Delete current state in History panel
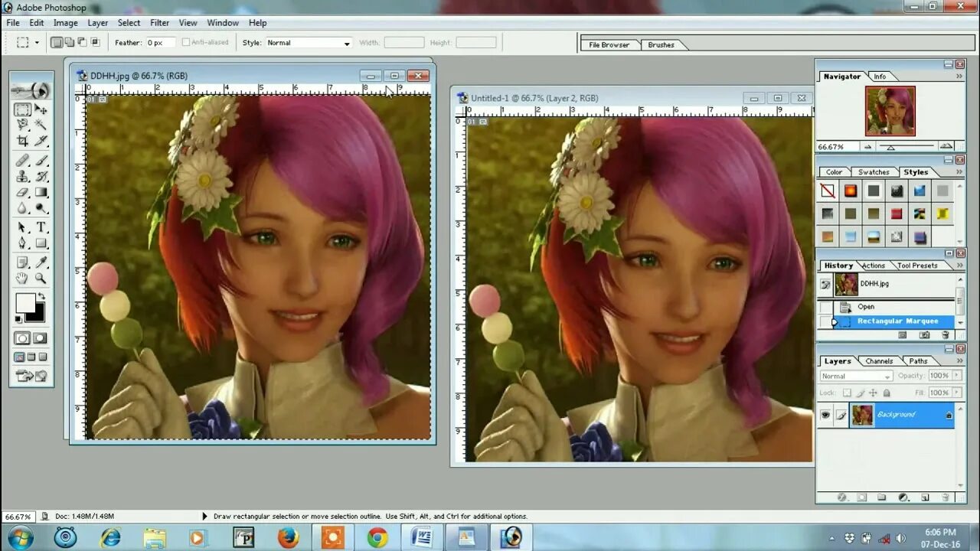Viewport: 980px width, 551px height. tap(945, 335)
